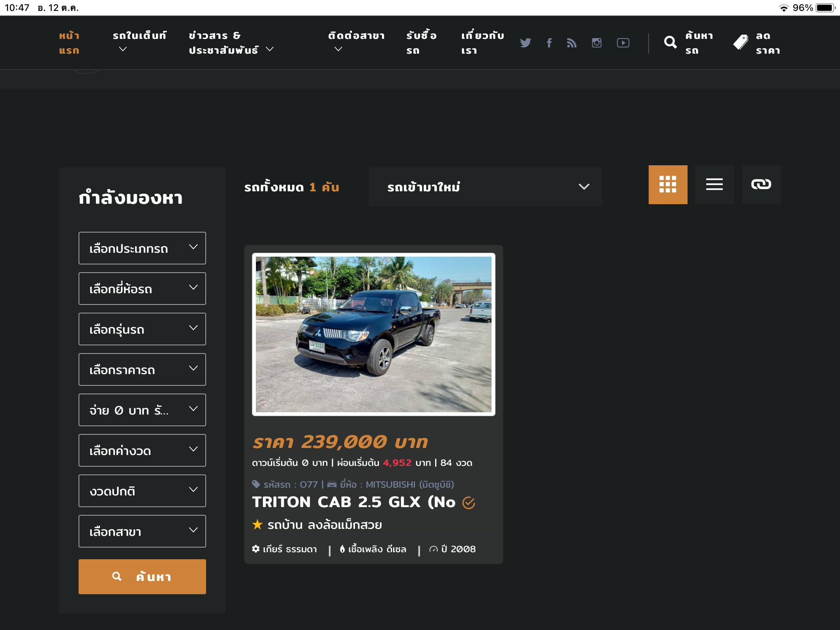
Task: Click the black Triton pickup photo
Action: [373, 334]
